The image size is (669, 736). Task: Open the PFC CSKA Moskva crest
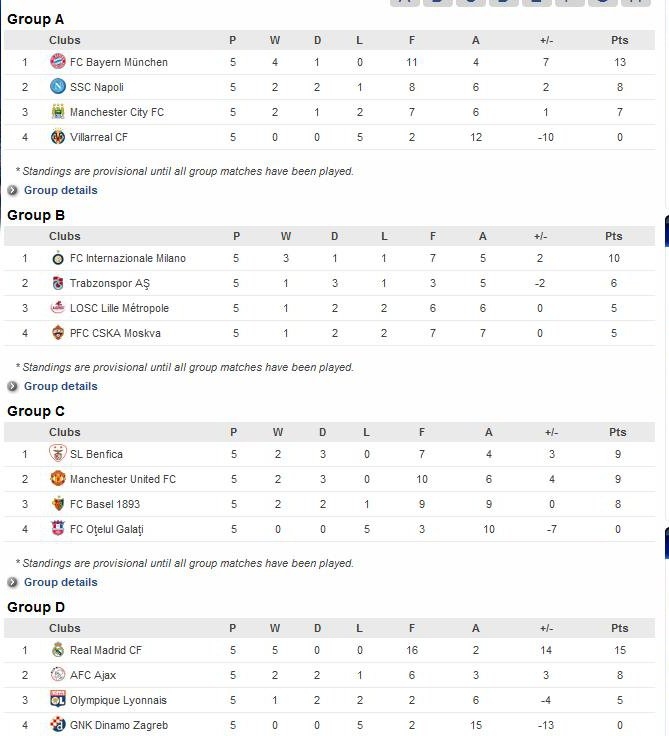tap(57, 333)
